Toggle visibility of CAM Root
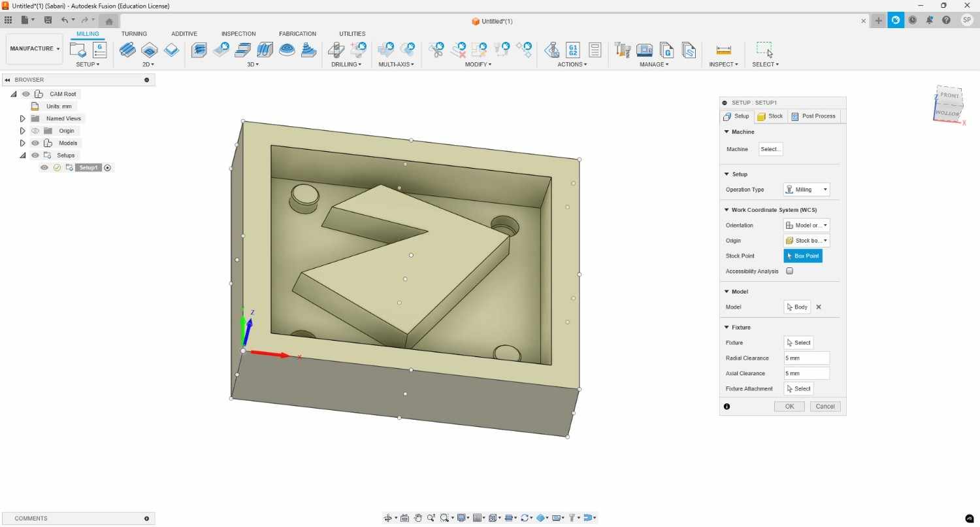The width and height of the screenshot is (980, 527). tap(26, 94)
